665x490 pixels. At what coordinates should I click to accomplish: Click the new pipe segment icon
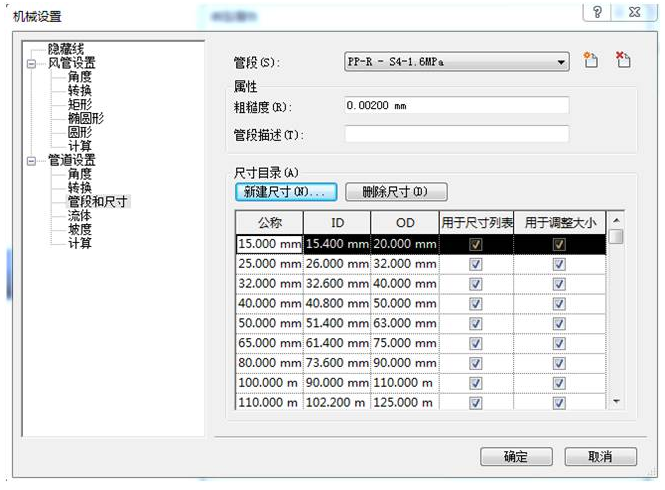click(591, 62)
